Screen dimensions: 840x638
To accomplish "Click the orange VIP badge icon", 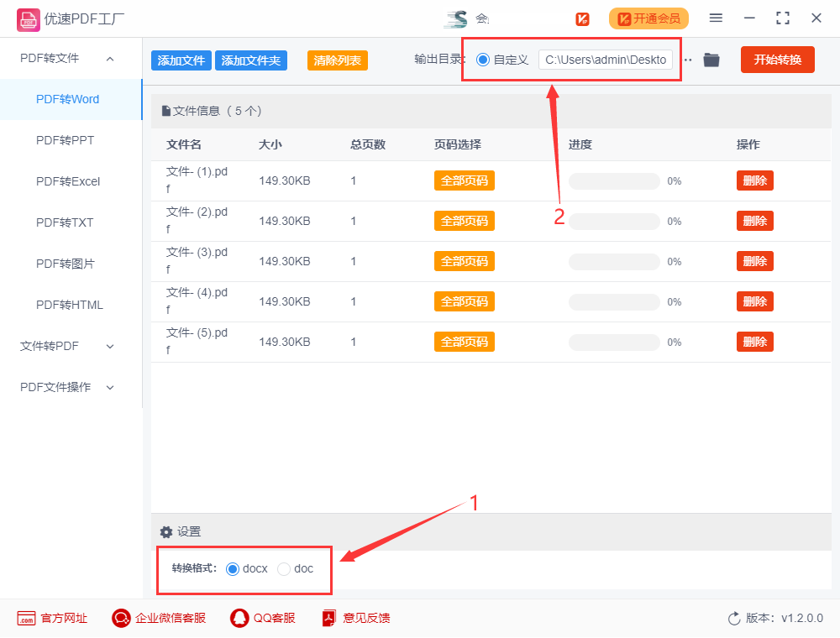I will [x=582, y=19].
